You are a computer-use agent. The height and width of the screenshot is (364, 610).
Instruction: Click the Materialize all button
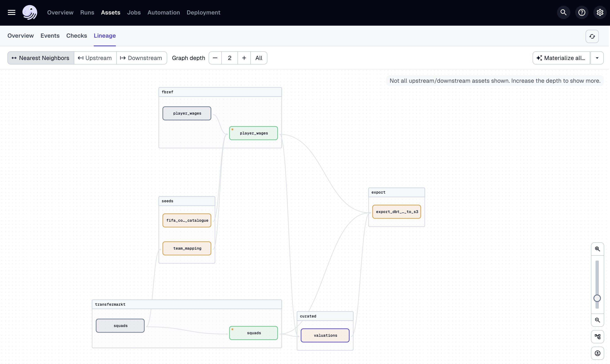pos(561,58)
